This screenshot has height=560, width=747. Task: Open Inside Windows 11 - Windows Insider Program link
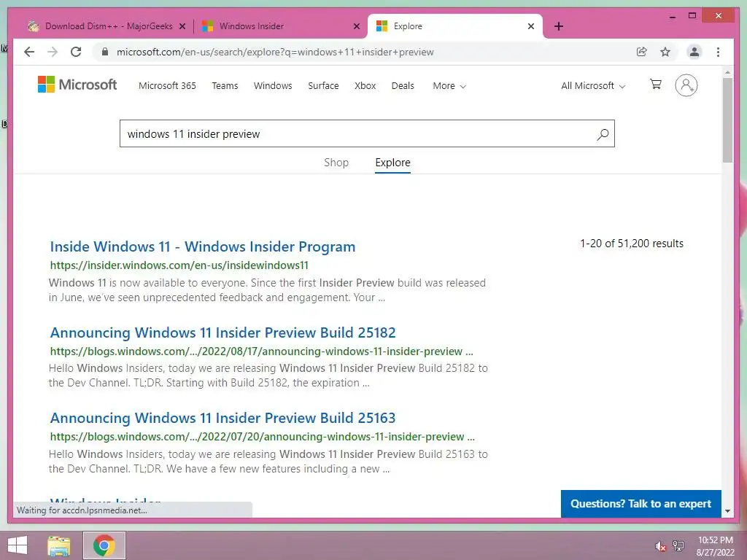203,246
